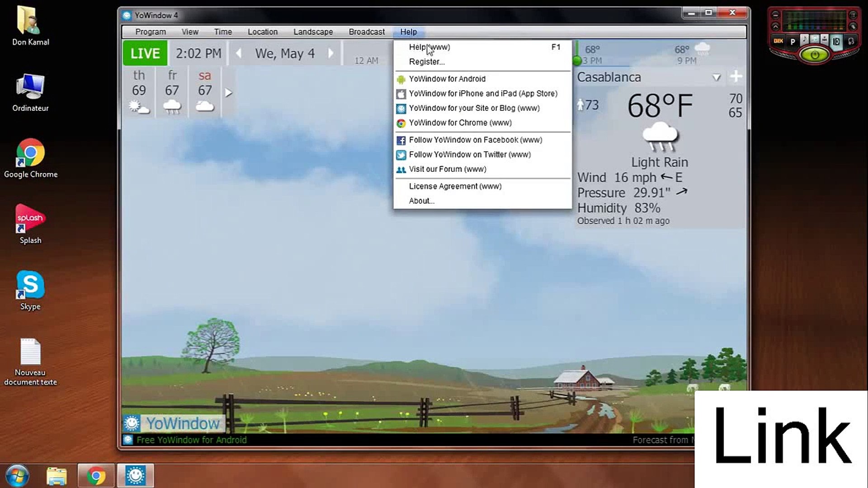Image resolution: width=868 pixels, height=488 pixels.
Task: Open License Agreement (www)
Action: tap(482, 186)
